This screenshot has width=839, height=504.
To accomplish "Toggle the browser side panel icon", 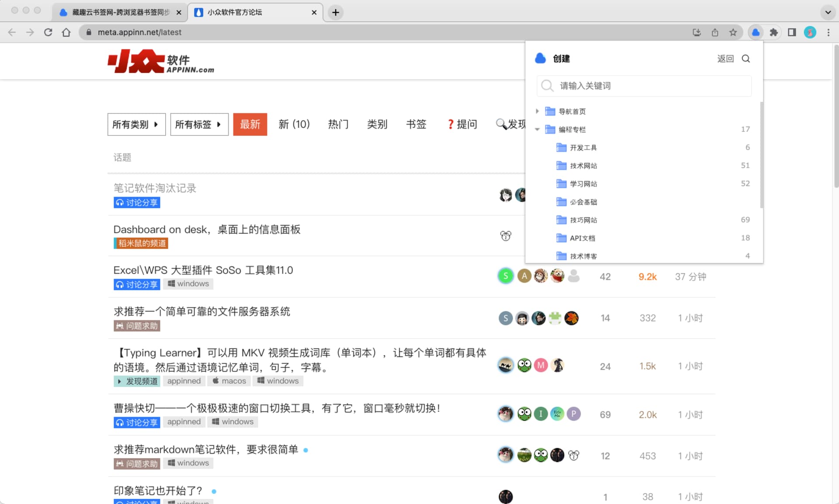I will [x=791, y=32].
